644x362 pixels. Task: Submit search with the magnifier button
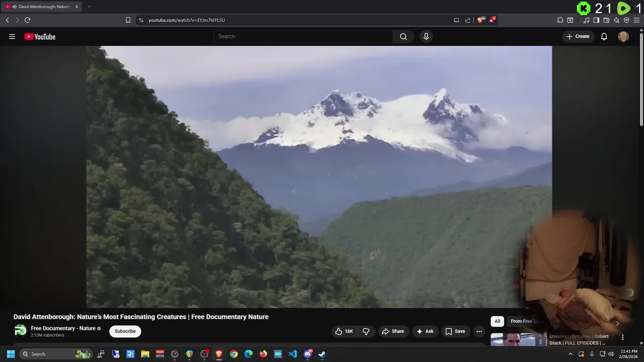(404, 36)
